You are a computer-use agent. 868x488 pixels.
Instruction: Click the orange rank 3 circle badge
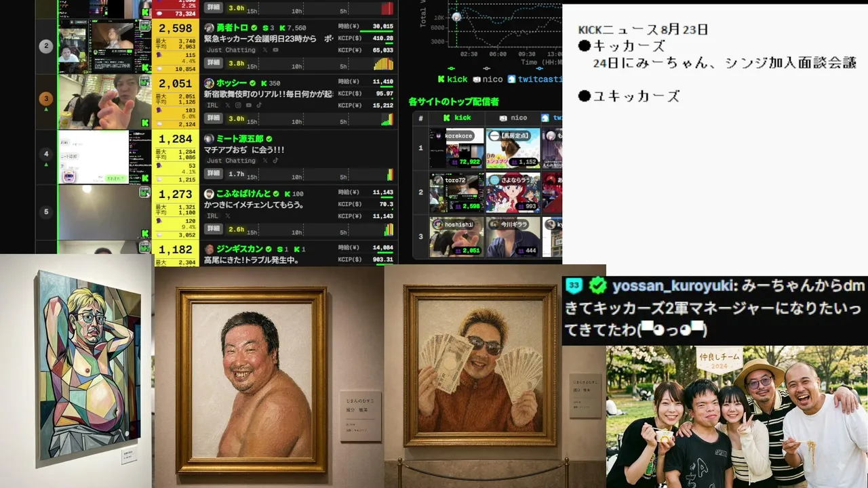(x=46, y=99)
